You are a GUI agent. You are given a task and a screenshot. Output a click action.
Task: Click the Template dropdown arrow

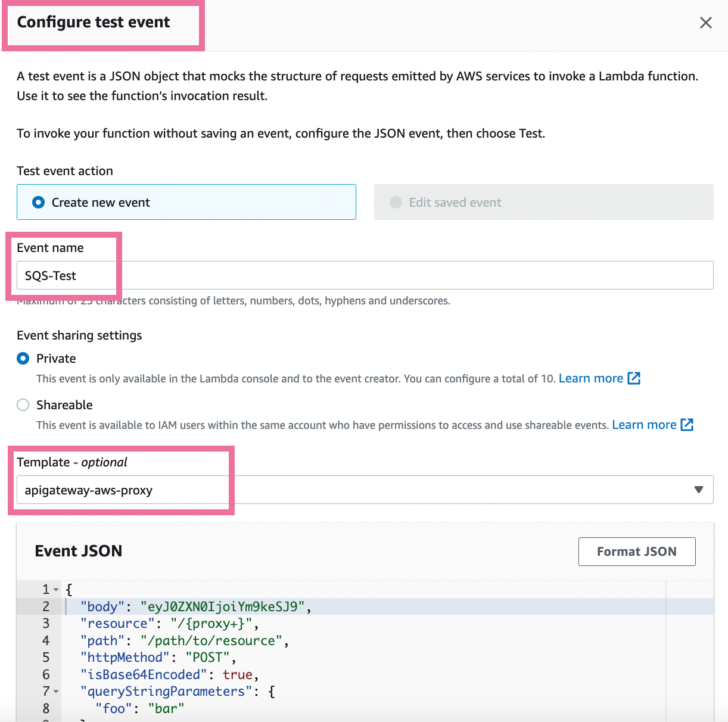[x=699, y=490]
